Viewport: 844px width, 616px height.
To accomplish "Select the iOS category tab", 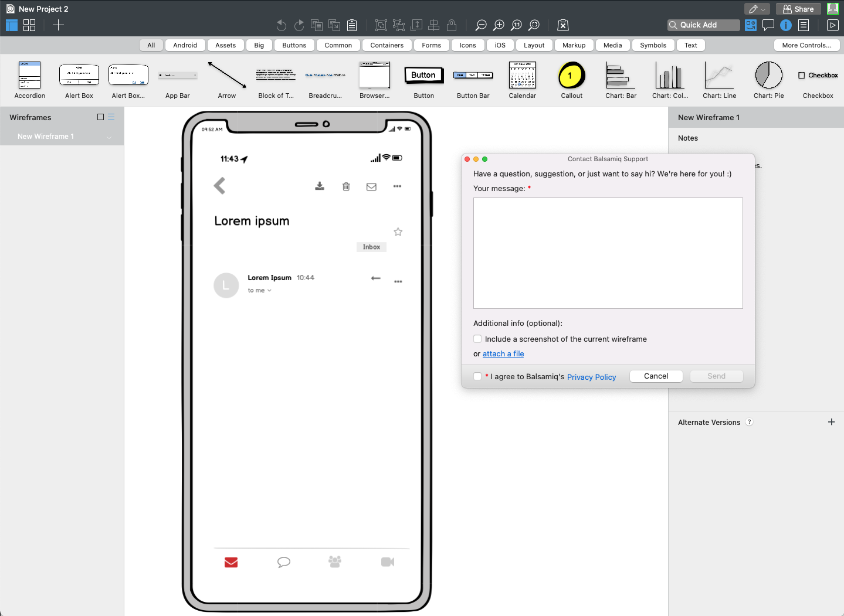I will 500,45.
